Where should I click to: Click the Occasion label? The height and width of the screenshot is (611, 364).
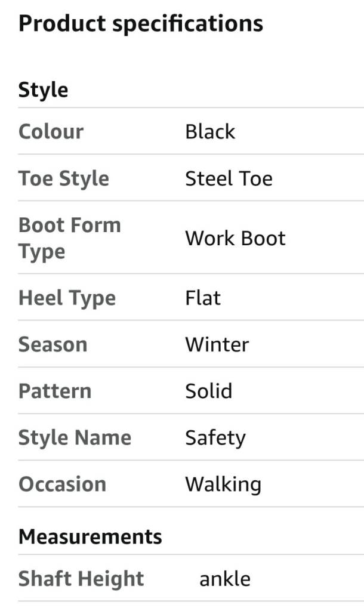click(63, 484)
